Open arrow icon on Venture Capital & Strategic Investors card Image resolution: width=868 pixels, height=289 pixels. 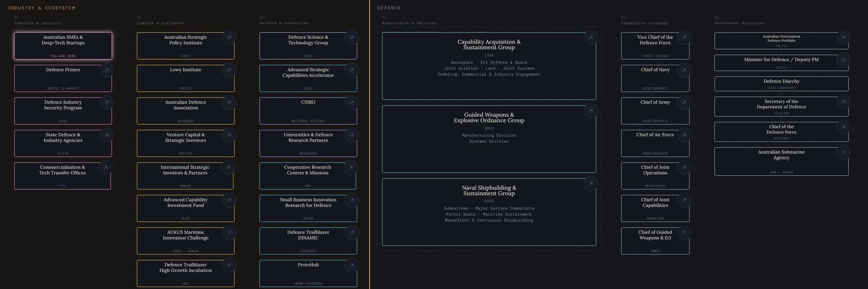click(x=229, y=135)
